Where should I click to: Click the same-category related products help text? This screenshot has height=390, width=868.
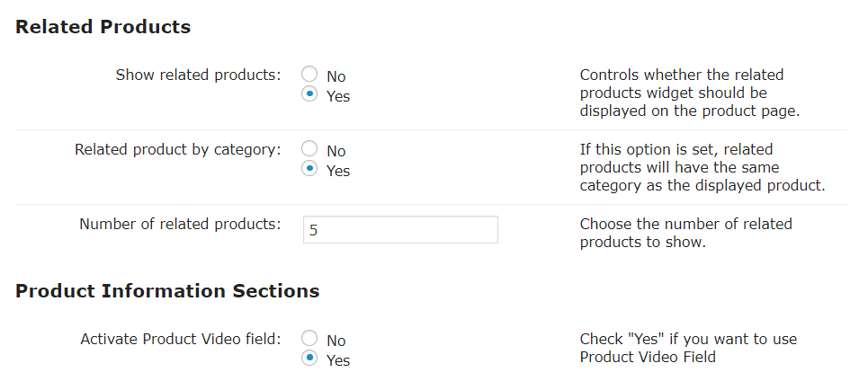(x=702, y=168)
